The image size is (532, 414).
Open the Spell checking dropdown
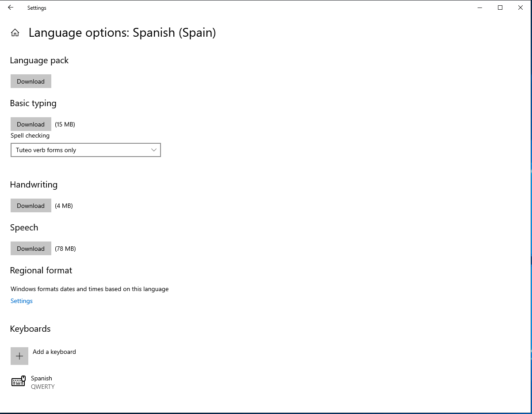(85, 150)
